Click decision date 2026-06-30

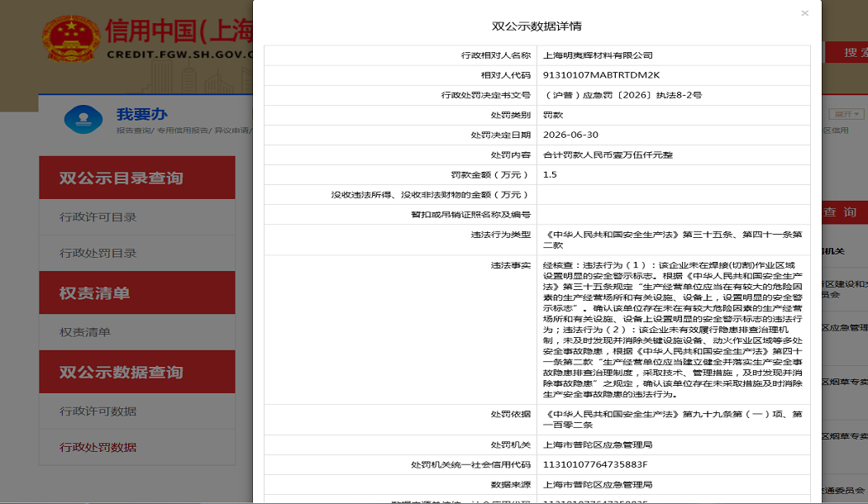coord(570,135)
